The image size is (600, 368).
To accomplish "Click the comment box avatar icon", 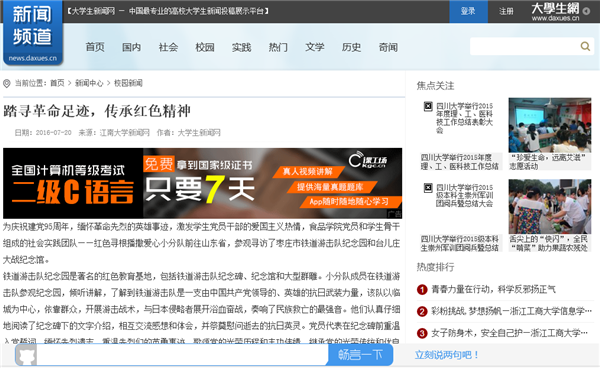I will pyautogui.click(x=27, y=355).
